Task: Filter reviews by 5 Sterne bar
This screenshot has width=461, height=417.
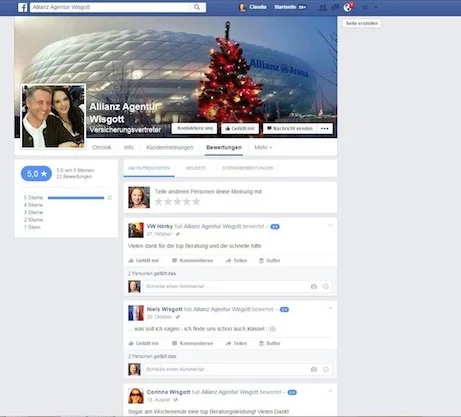Action: pyautogui.click(x=76, y=198)
